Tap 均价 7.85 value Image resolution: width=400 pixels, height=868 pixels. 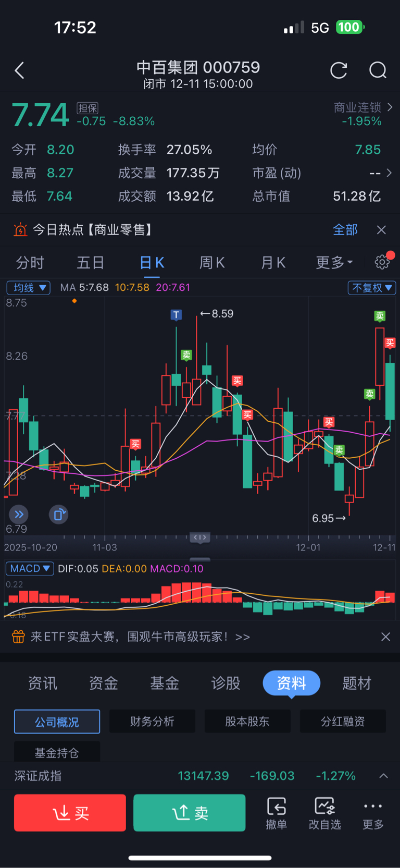pos(368,150)
